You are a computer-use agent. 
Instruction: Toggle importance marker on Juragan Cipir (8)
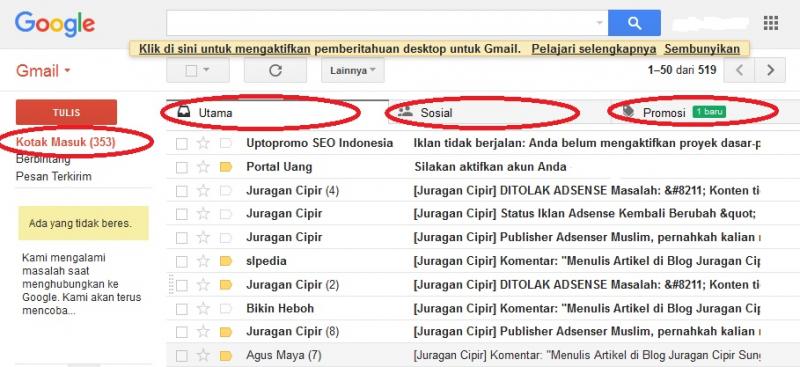[x=226, y=332]
